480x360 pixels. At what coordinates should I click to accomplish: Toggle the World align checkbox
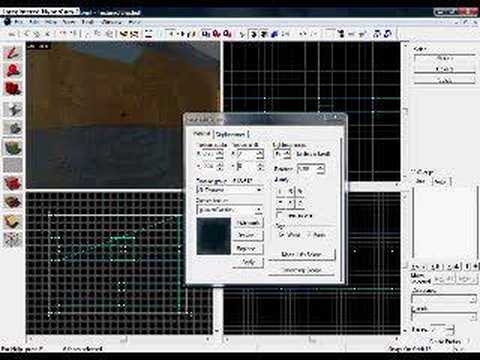point(281,235)
